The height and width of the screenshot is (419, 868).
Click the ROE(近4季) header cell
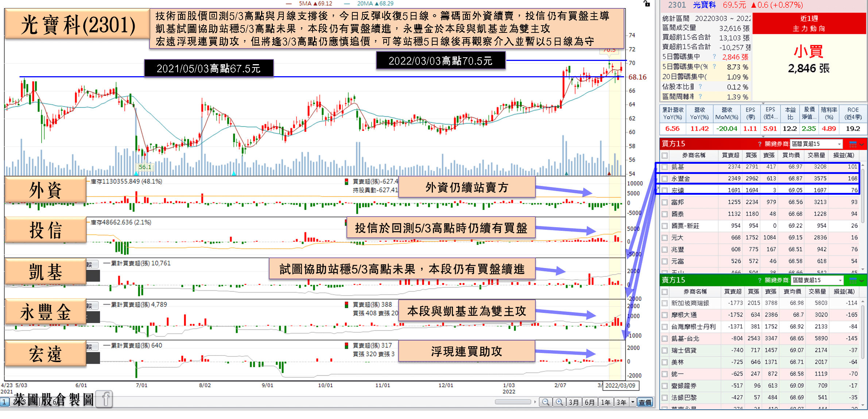coord(853,113)
